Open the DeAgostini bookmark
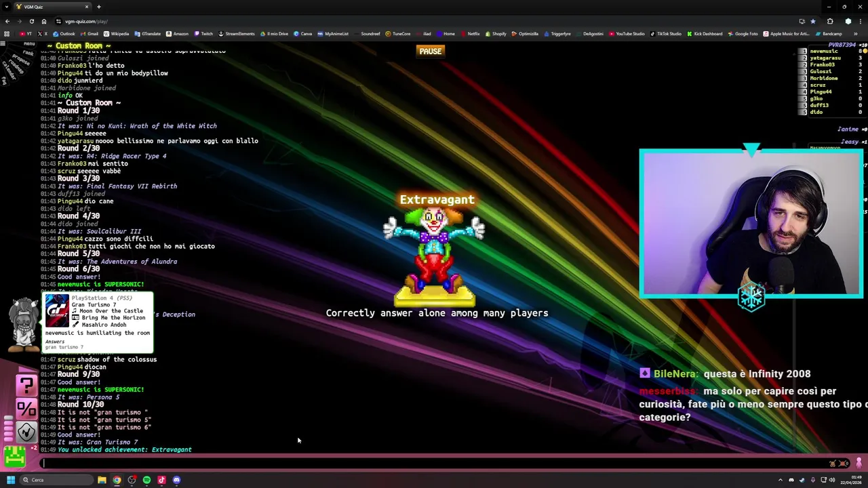 pos(589,34)
